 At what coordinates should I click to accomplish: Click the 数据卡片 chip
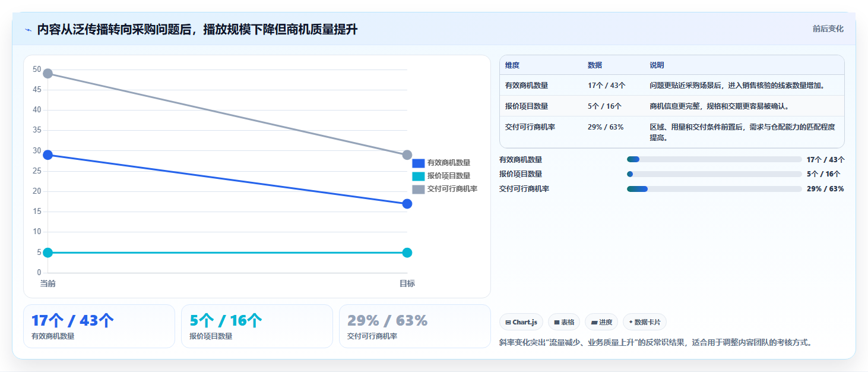tap(645, 322)
